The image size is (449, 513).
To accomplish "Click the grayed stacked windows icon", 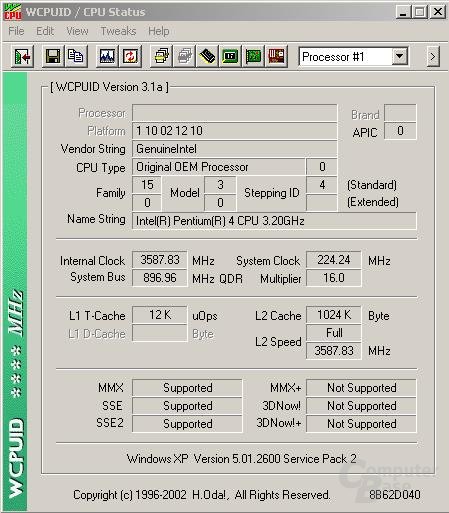I will coord(184,57).
